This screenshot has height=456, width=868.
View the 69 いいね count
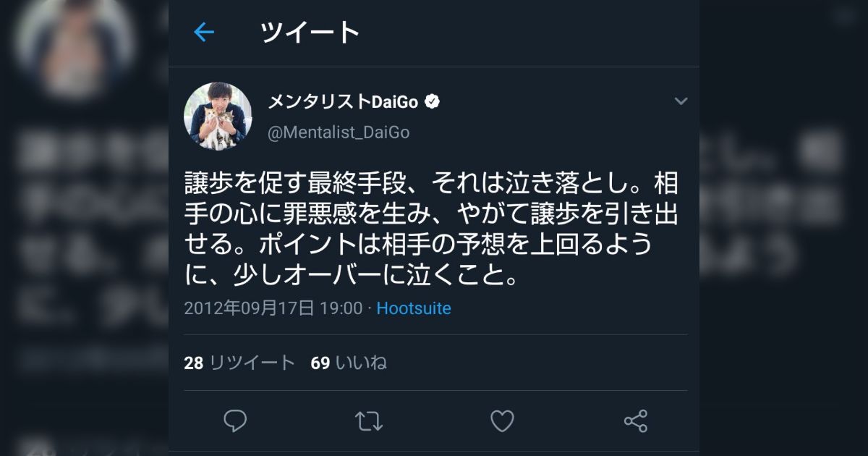(349, 362)
